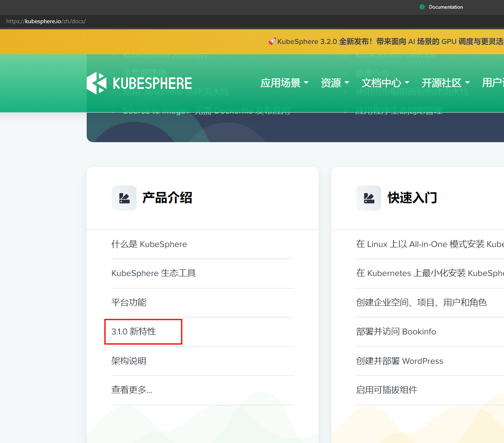Image resolution: width=504 pixels, height=443 pixels.
Task: Open the 产品介绍 heading
Action: pos(167,198)
